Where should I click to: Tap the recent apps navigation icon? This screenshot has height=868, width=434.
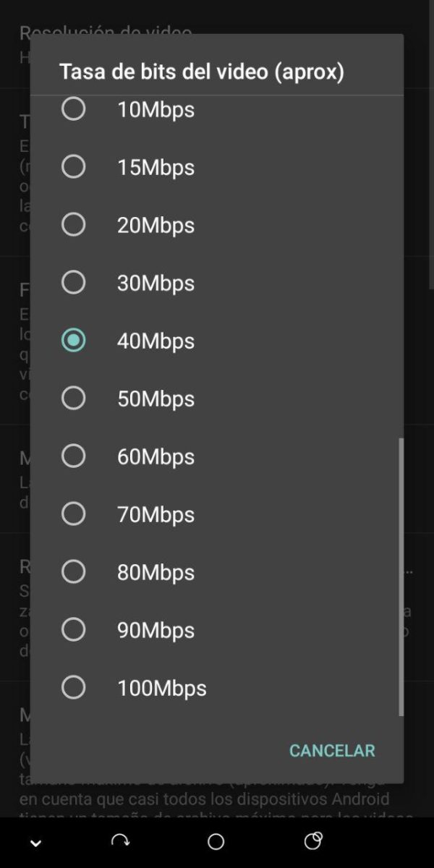(313, 841)
